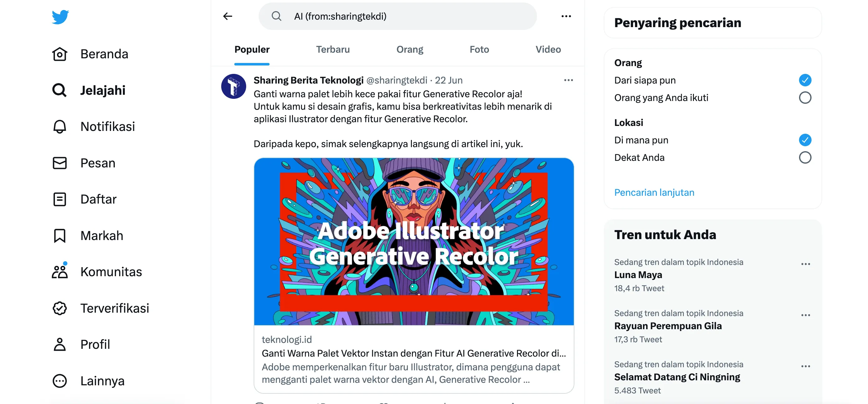This screenshot has width=868, height=404.
Task: Switch to the Terbaru tab
Action: 333,50
